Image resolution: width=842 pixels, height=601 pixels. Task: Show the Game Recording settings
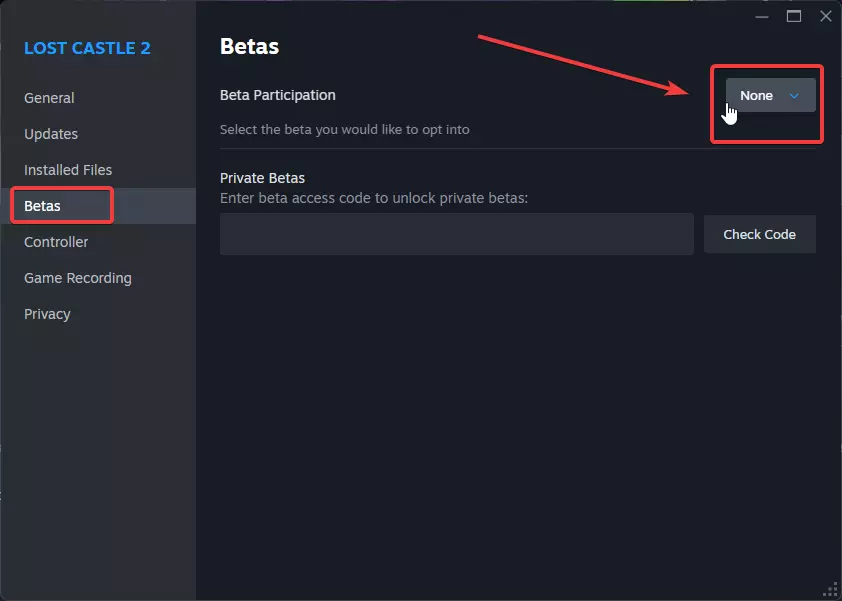click(78, 278)
